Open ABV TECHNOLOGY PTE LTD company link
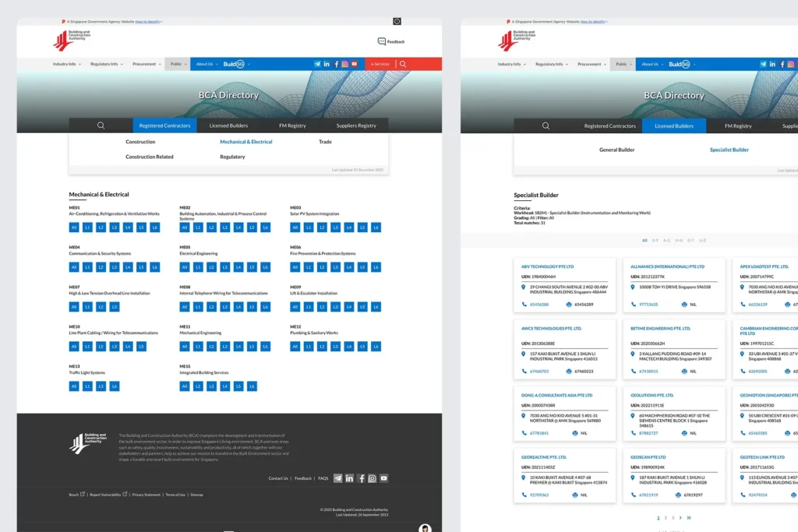The image size is (798, 532). click(547, 266)
